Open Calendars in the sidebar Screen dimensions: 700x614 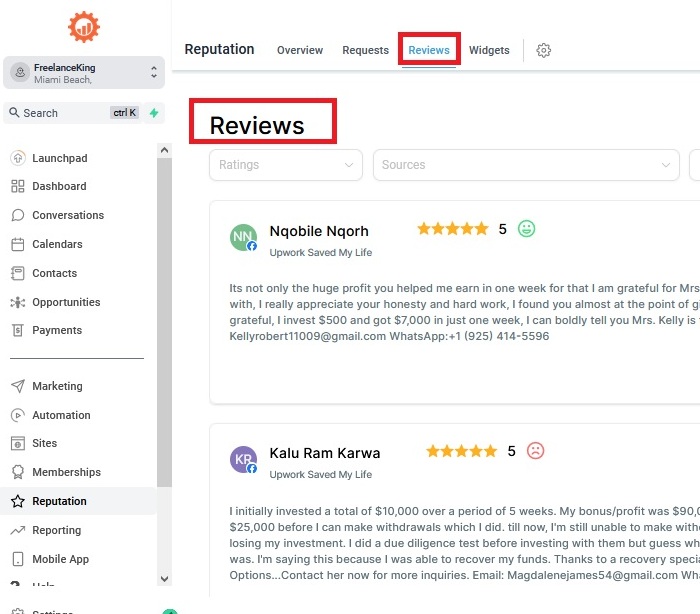(57, 244)
